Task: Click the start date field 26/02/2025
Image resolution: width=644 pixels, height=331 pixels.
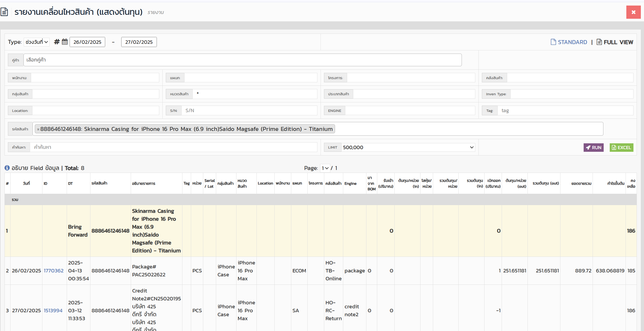Action: [x=87, y=42]
